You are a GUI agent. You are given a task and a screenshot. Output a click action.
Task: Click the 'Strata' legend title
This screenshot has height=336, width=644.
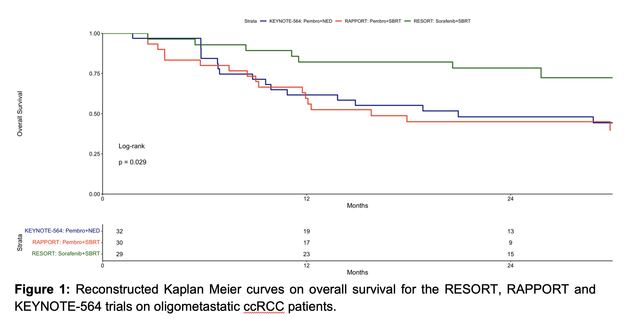[250, 21]
